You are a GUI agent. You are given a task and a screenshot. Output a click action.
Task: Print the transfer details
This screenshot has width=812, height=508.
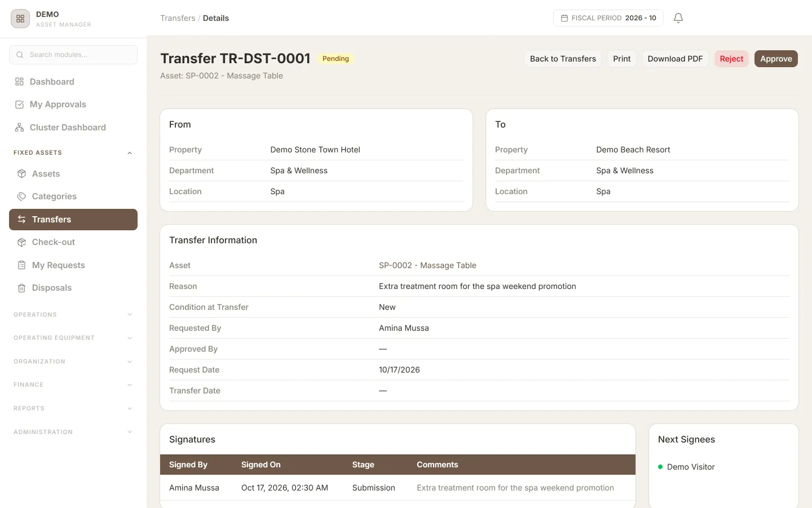point(622,59)
